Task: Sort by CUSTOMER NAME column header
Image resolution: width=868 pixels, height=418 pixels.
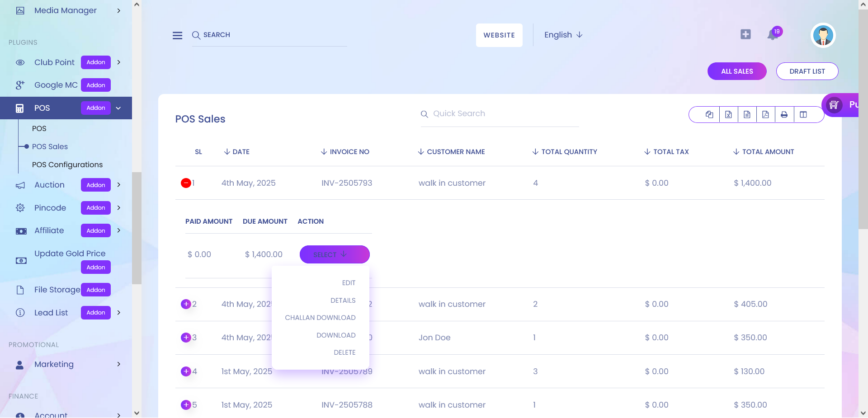Action: 451,152
